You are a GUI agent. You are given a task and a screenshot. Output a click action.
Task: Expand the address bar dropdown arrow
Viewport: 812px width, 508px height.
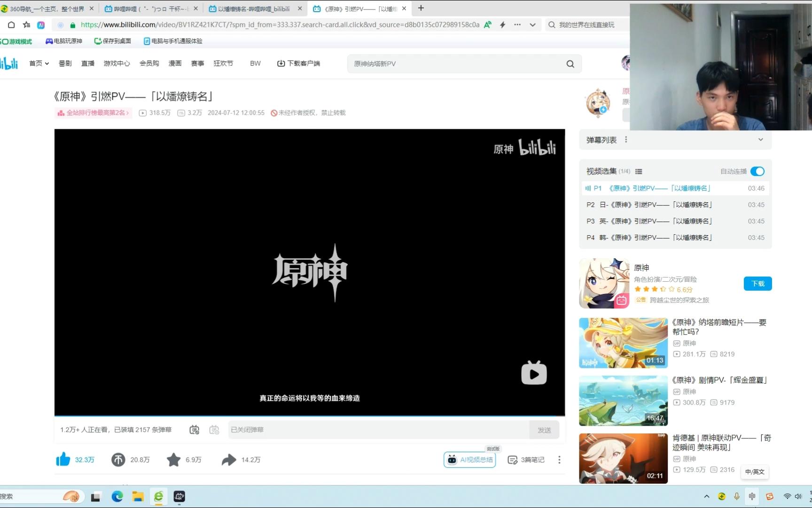pyautogui.click(x=532, y=25)
